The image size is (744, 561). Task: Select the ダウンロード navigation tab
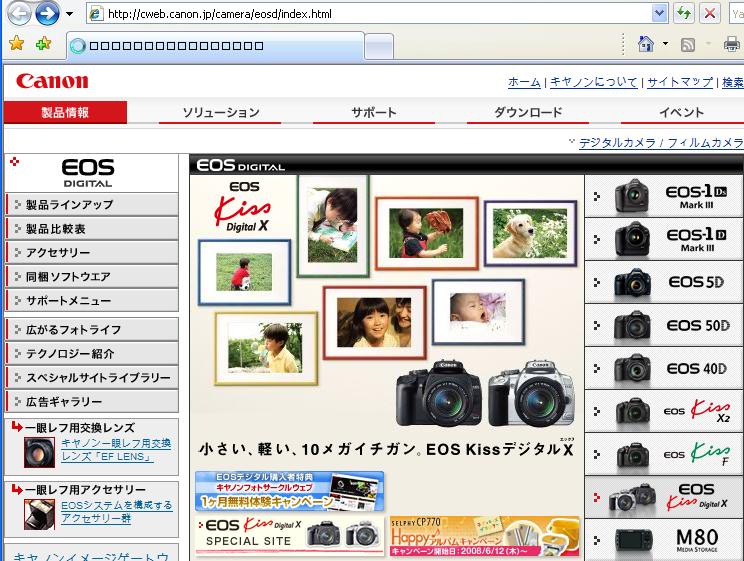click(x=528, y=112)
